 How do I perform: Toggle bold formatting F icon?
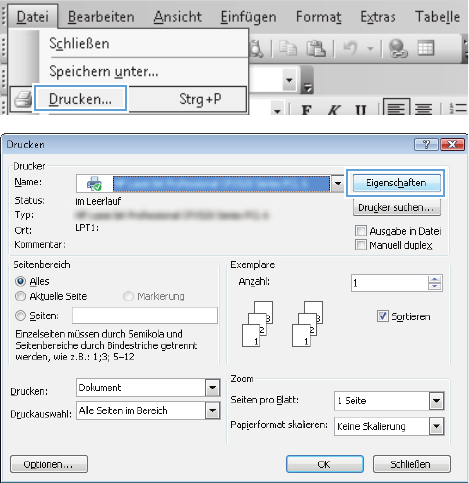click(x=306, y=109)
